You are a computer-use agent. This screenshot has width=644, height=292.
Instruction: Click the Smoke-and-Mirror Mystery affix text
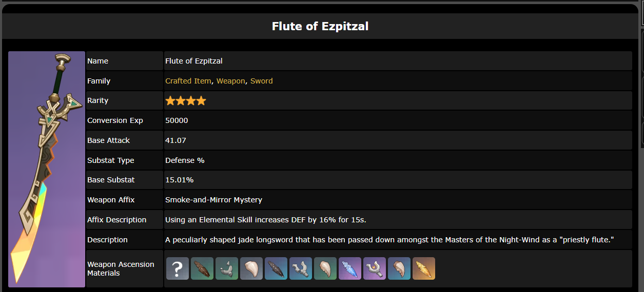[x=213, y=200]
